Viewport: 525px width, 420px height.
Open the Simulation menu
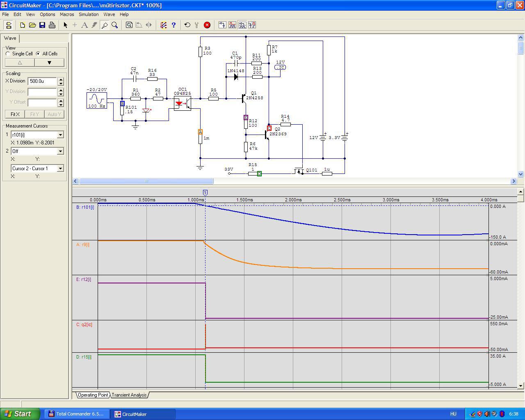tap(89, 14)
